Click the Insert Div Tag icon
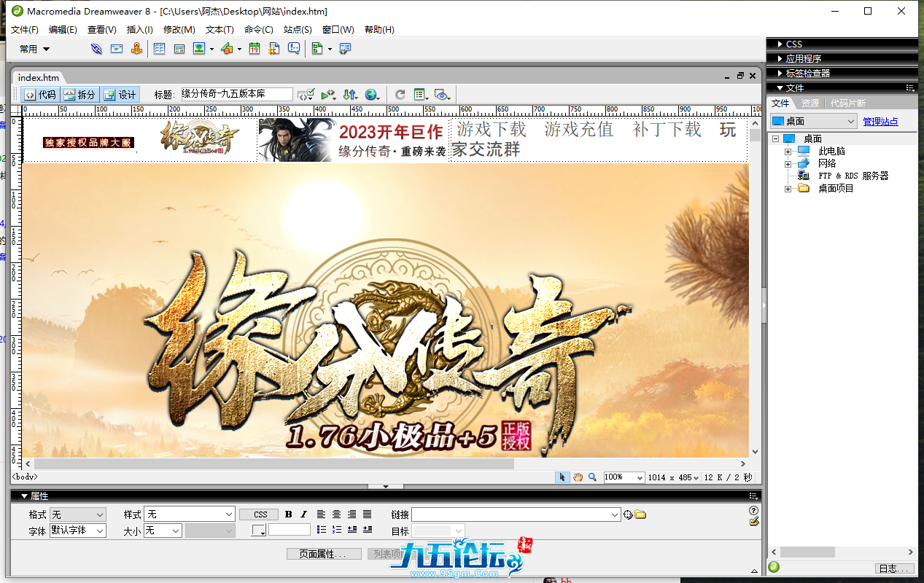The image size is (924, 583). pos(179,49)
